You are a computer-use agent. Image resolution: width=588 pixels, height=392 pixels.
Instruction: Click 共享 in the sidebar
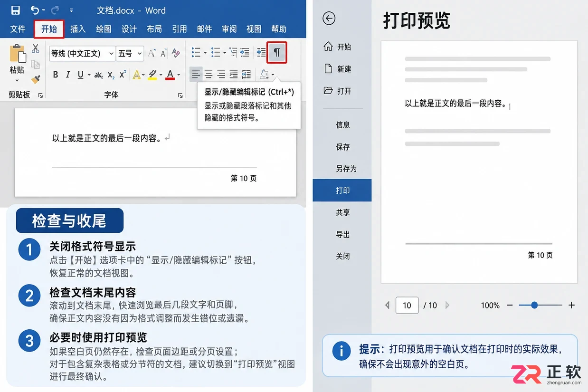point(342,212)
